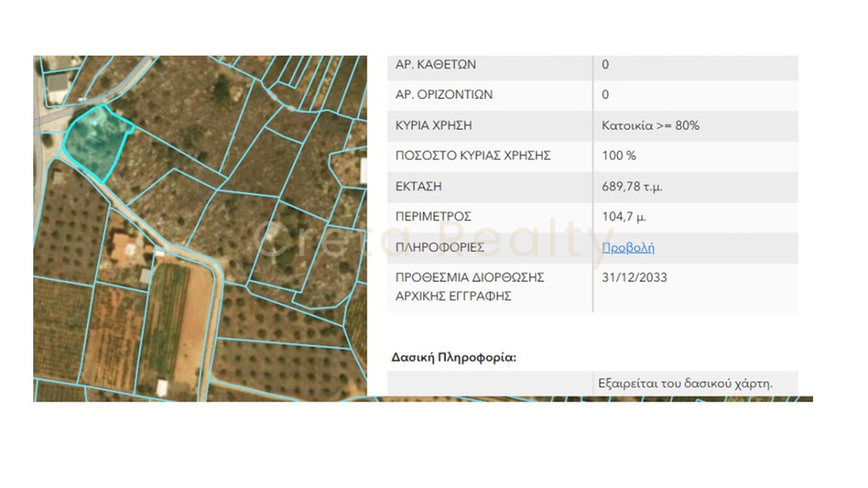Click the ΠΡΟΘΕΣΜΙΑ ΔΙΟΡΘΩΣΗΣ ΑΡΧΙΚΗΣ ΕΓΓΡΑΦΗΣ label
Viewport: 868px width, 488px height.
(470, 286)
